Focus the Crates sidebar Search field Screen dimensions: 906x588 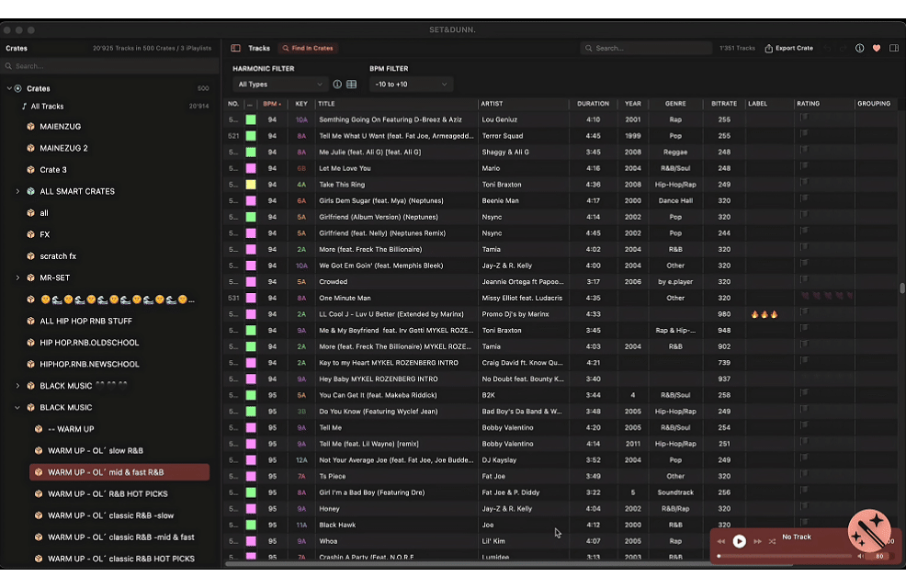tap(109, 66)
